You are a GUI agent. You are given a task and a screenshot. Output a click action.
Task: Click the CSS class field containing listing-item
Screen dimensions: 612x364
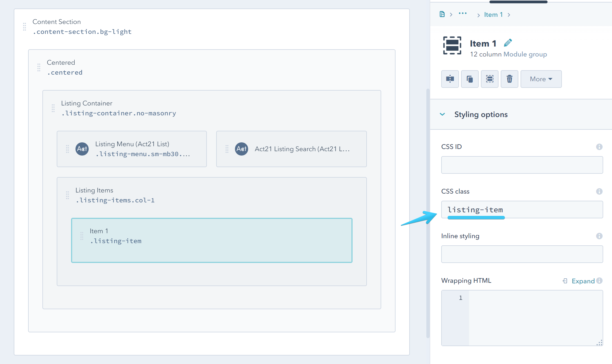point(522,210)
